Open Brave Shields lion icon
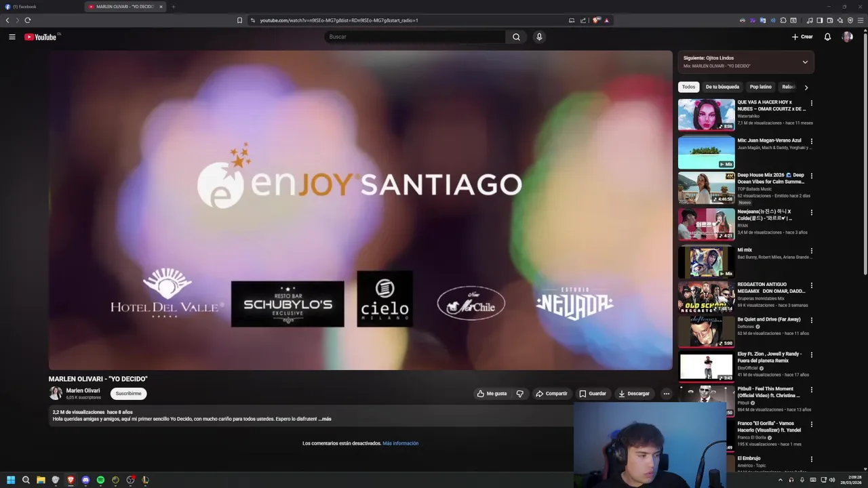 tap(595, 20)
